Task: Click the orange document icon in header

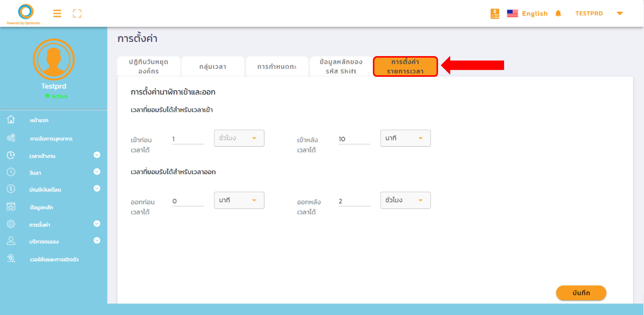Action: 495,13
